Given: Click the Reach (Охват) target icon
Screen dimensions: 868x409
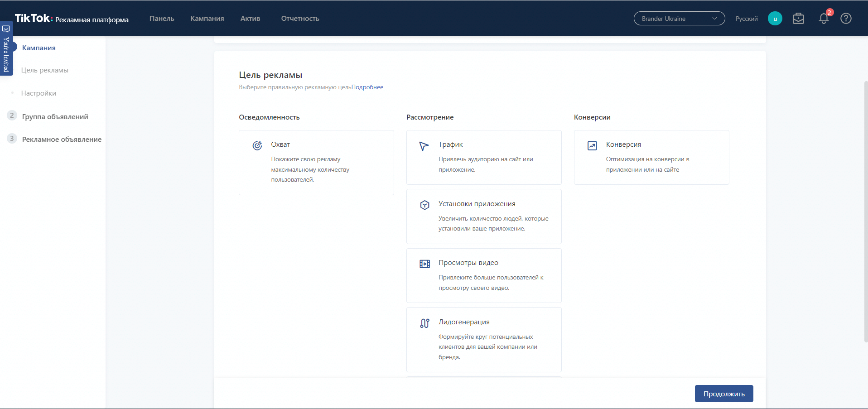Looking at the screenshot, I should point(257,146).
